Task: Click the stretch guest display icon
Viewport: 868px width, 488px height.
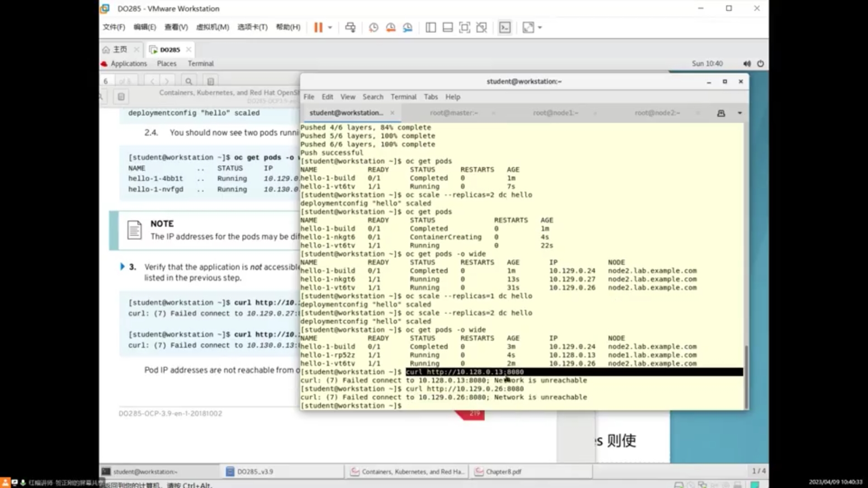Action: 528,28
